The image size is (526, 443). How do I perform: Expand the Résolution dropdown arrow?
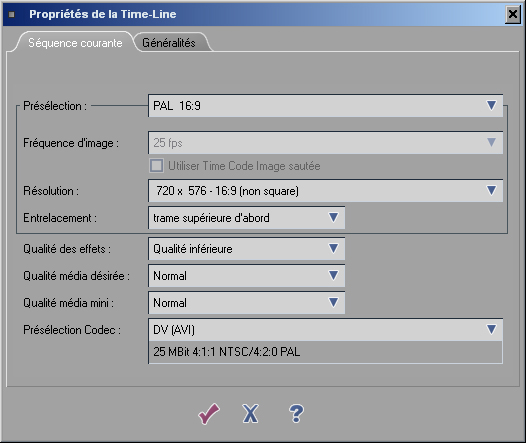[x=491, y=191]
